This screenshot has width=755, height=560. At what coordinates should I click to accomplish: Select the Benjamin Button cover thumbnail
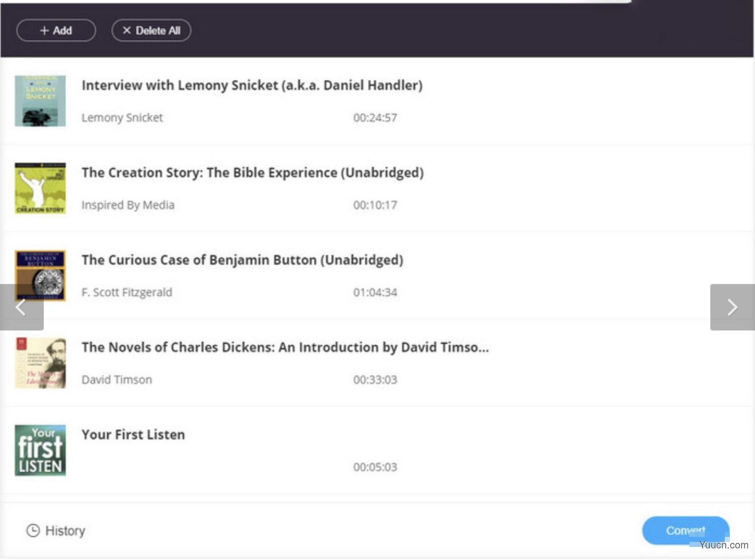click(x=40, y=276)
